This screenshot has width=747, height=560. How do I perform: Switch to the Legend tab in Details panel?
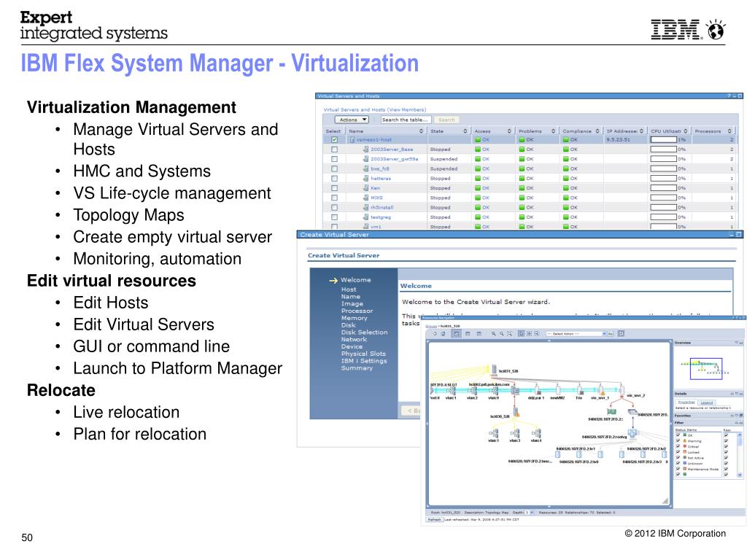[x=706, y=402]
